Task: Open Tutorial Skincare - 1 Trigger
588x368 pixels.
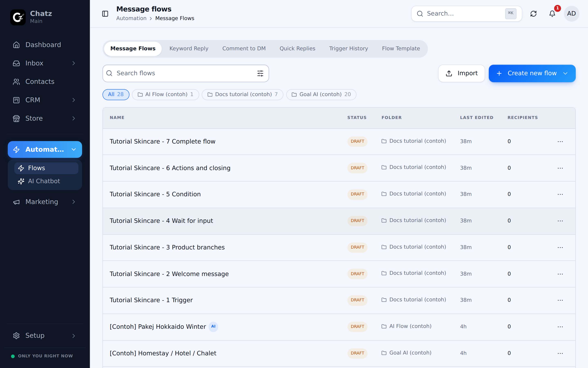Action: (x=151, y=300)
